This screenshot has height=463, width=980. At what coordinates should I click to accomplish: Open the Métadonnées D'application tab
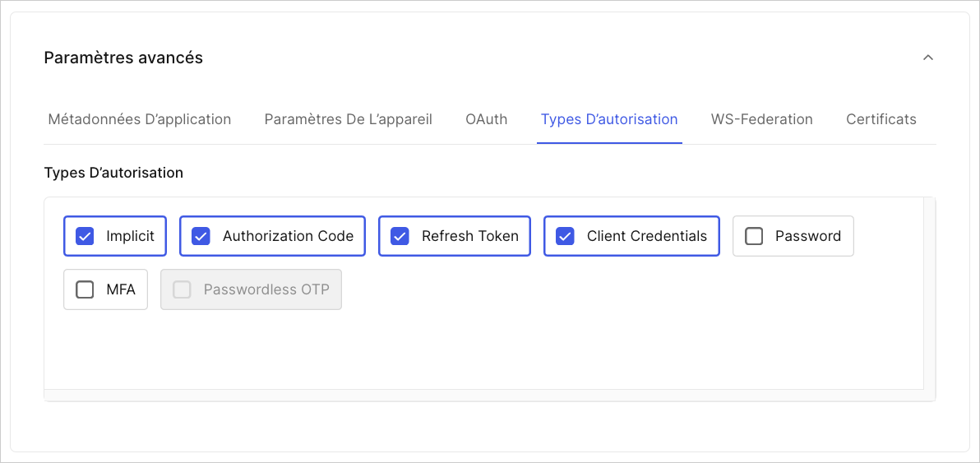click(x=140, y=118)
